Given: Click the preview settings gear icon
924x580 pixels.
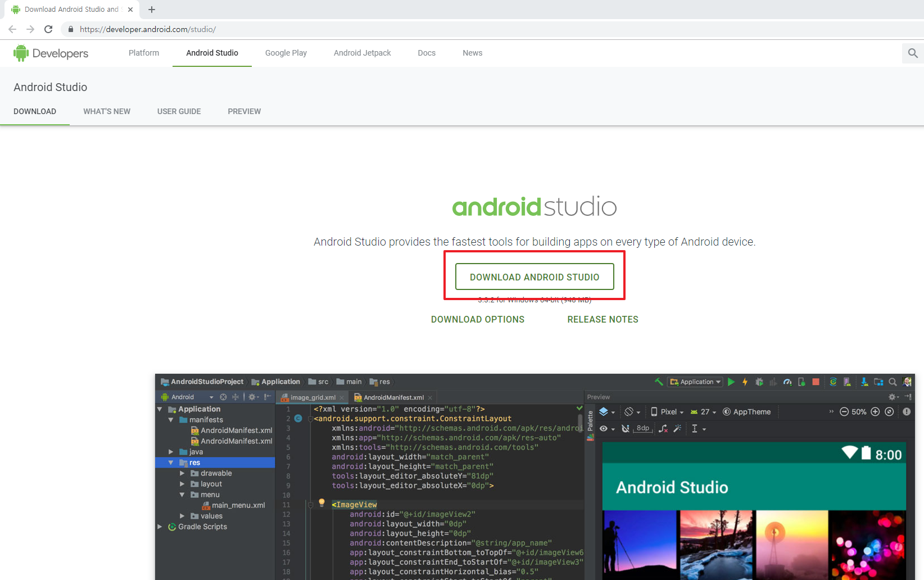Looking at the screenshot, I should tap(893, 397).
